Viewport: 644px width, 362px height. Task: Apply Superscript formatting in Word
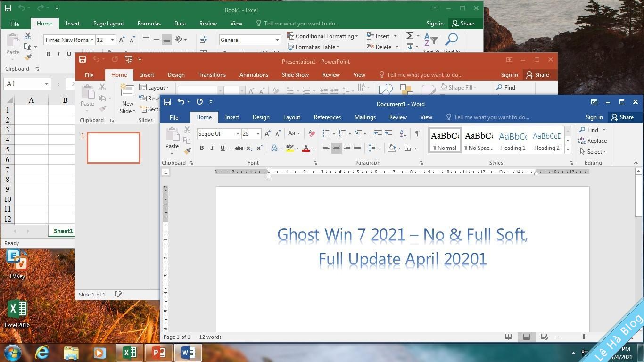click(260, 148)
